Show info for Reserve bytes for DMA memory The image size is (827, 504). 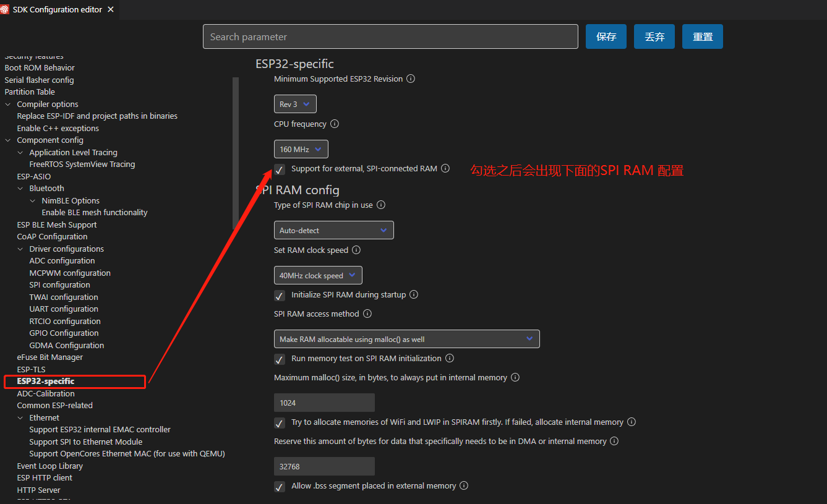[614, 441]
